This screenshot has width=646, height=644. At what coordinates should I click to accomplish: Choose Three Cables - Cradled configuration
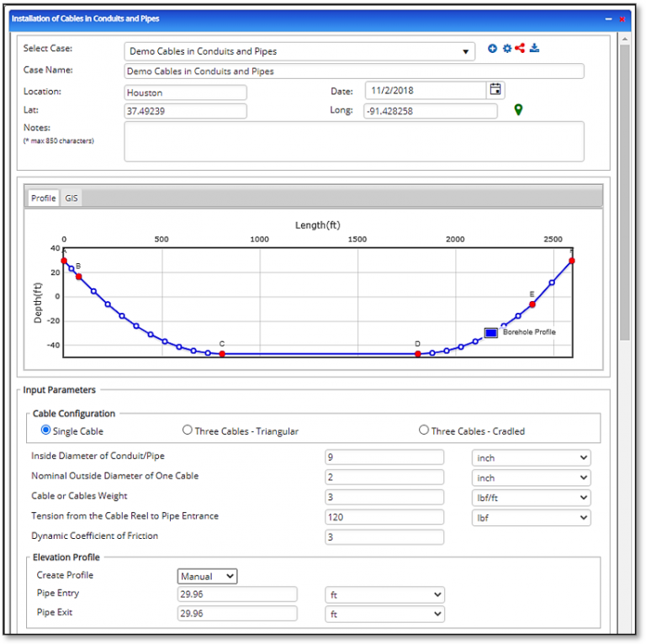[x=424, y=430]
